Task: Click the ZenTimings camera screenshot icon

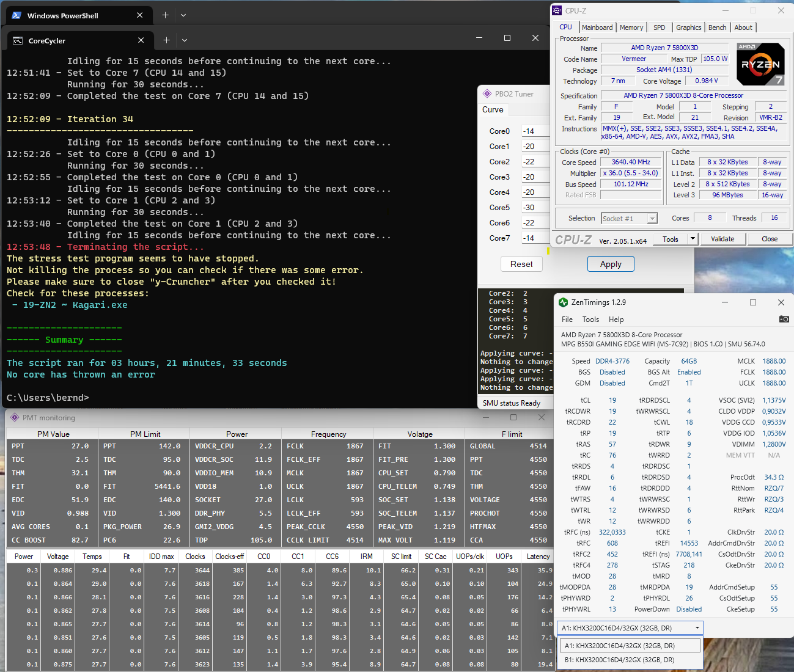Action: tap(784, 319)
